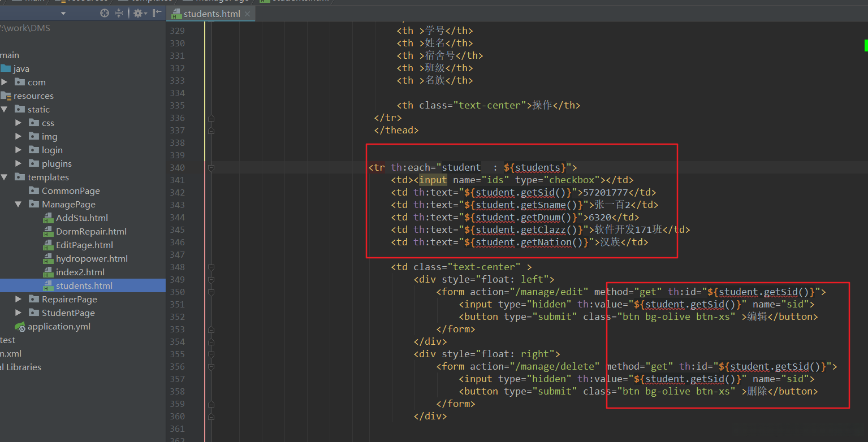This screenshot has height=442, width=868.
Task: Click the Scroll from Source target icon
Action: (x=105, y=13)
